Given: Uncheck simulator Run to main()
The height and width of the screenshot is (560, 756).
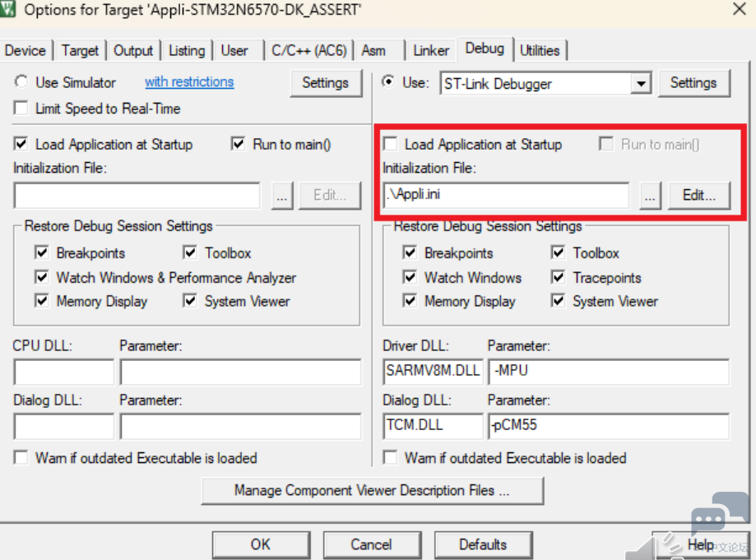Looking at the screenshot, I should click(x=239, y=144).
